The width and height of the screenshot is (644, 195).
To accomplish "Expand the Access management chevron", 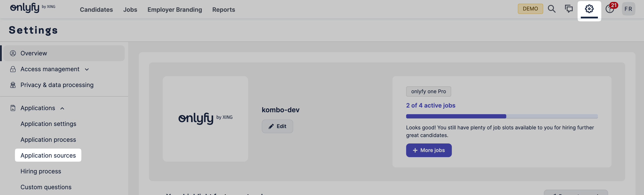I will click(87, 69).
